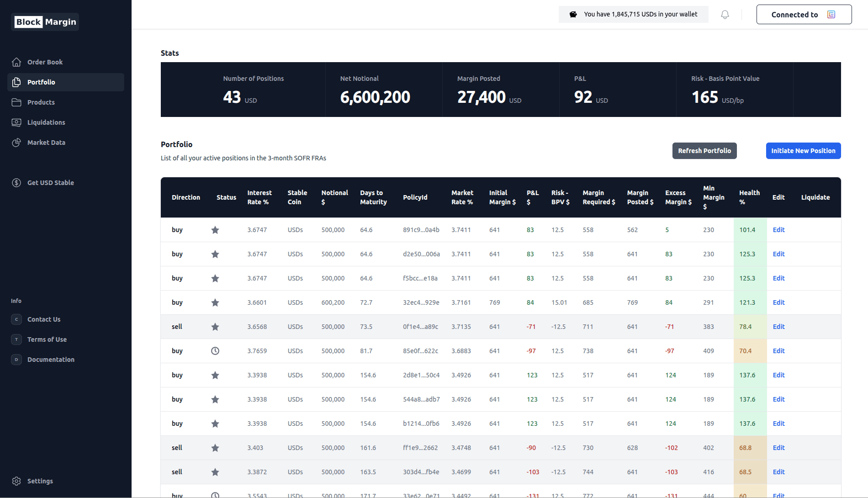Click the Products folder icon

click(16, 102)
